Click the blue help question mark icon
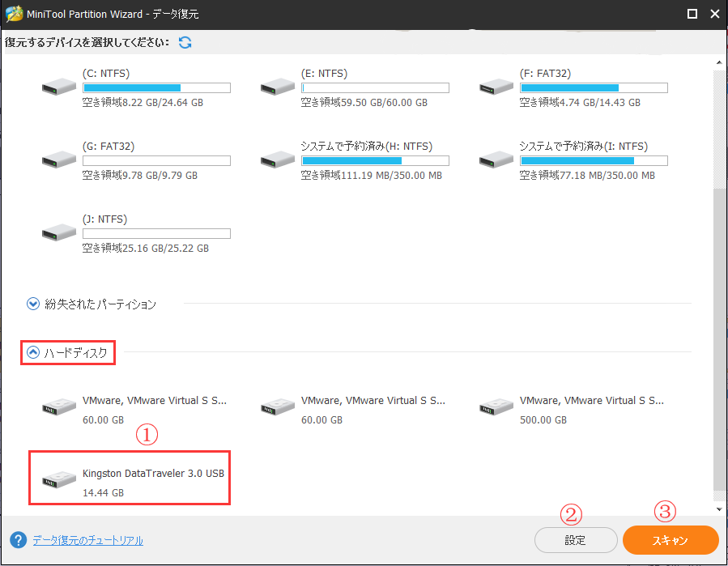This screenshot has width=728, height=566. pyautogui.click(x=18, y=540)
